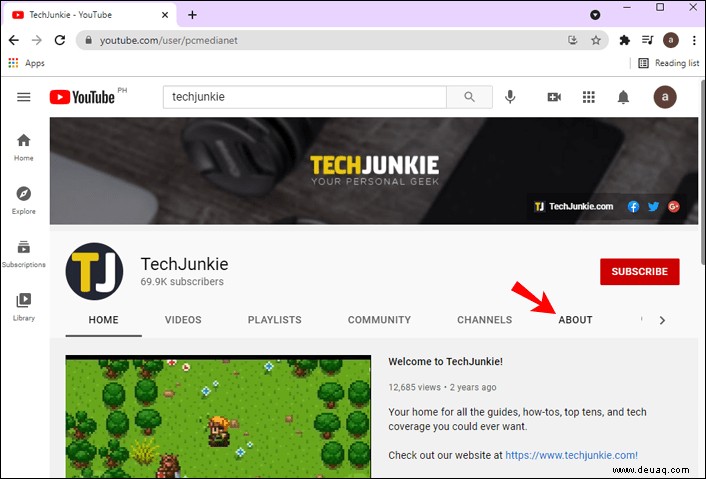The image size is (706, 479).
Task: Close the TechJunkie - YouTube tab
Action: click(x=165, y=15)
